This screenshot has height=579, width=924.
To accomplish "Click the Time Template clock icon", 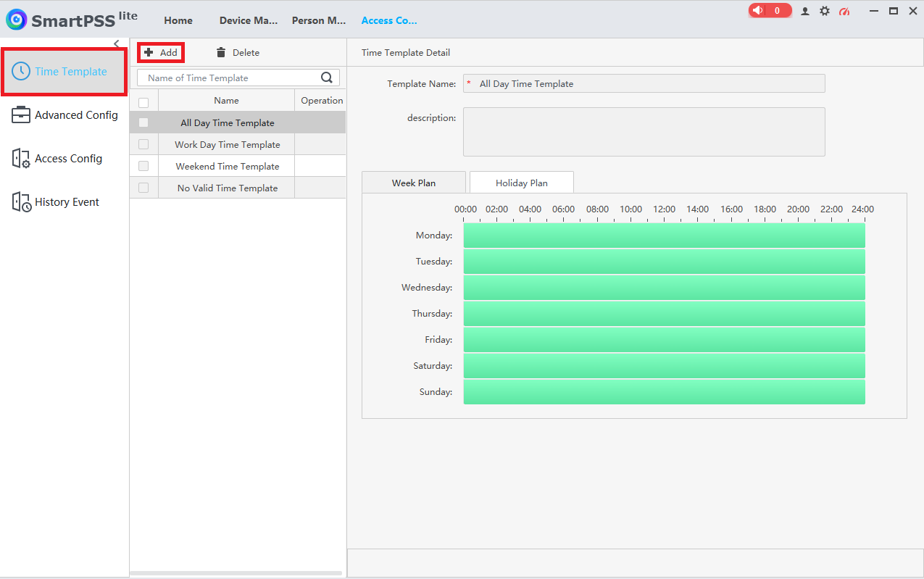I will click(21, 71).
